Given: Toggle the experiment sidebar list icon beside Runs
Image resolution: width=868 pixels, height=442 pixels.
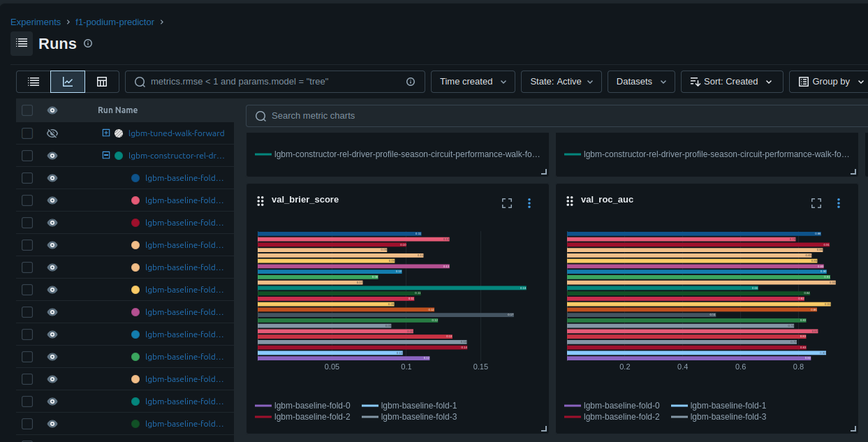Looking at the screenshot, I should pyautogui.click(x=22, y=43).
